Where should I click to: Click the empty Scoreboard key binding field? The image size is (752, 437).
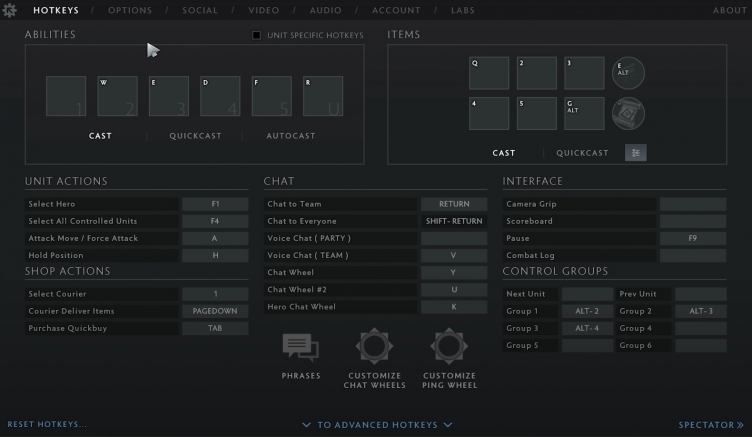click(692, 221)
